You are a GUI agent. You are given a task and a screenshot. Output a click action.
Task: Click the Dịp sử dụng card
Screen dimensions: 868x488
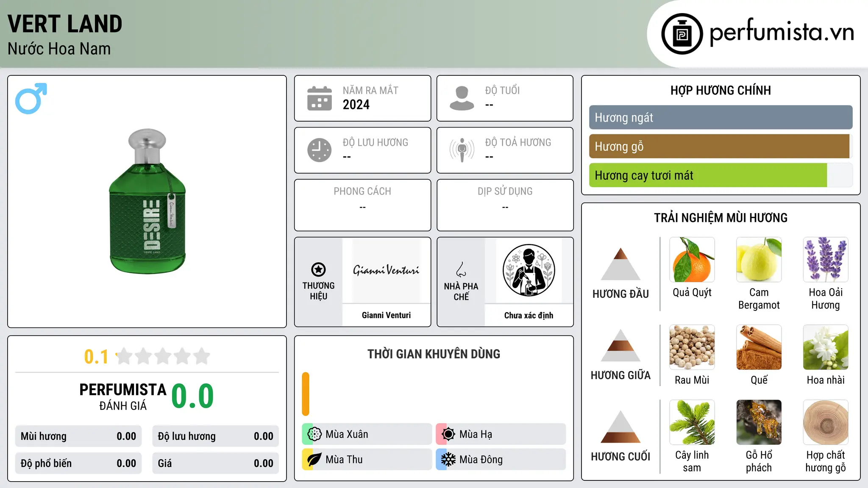pyautogui.click(x=505, y=205)
